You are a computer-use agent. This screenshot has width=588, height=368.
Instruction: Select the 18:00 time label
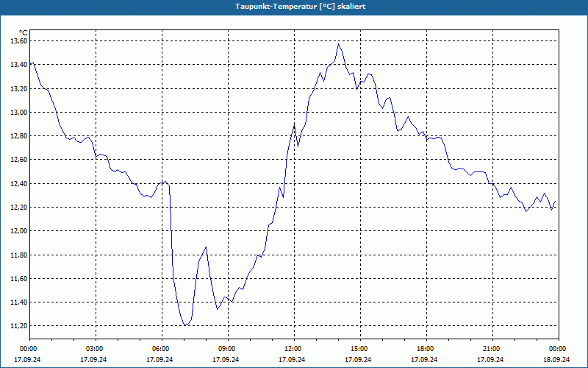coord(426,349)
